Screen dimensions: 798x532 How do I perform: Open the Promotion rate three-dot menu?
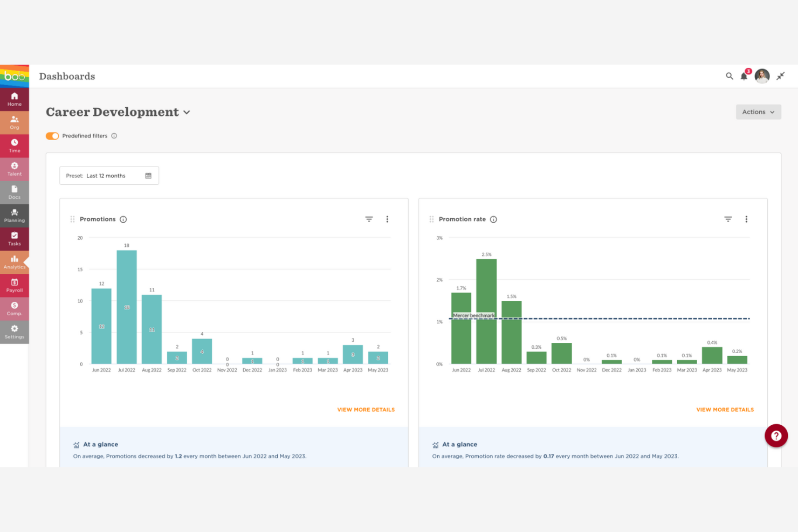point(746,219)
